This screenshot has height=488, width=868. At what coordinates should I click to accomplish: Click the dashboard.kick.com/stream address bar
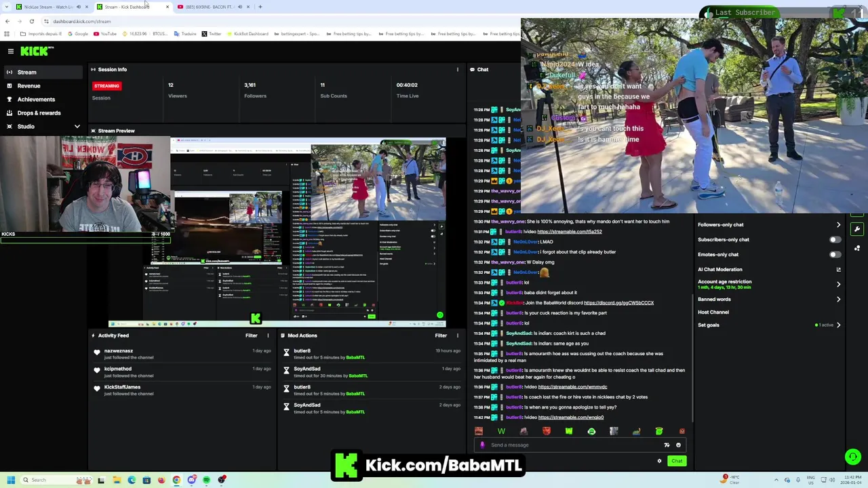tap(81, 21)
